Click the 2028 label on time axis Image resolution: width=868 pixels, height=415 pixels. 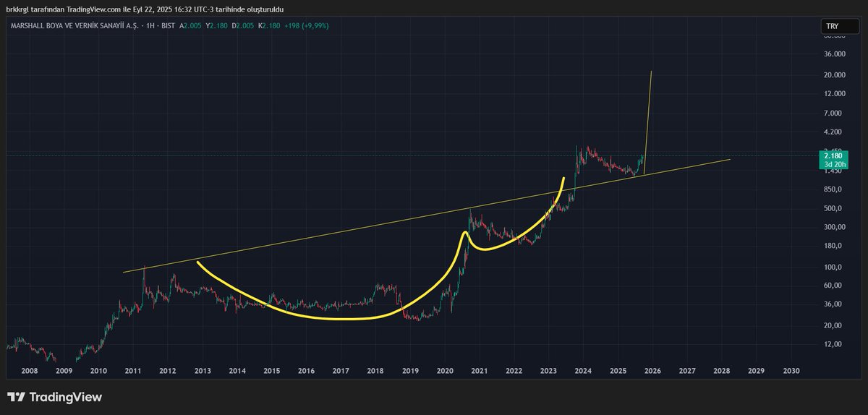point(721,370)
